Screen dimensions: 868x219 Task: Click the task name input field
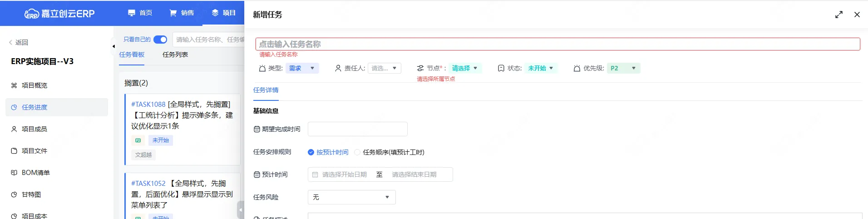tap(557, 44)
